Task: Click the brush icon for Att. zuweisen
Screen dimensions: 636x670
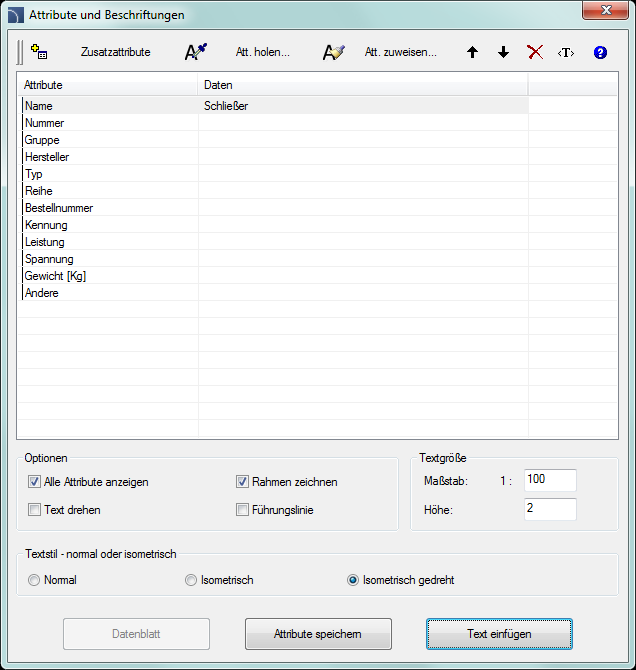Action: tap(333, 52)
